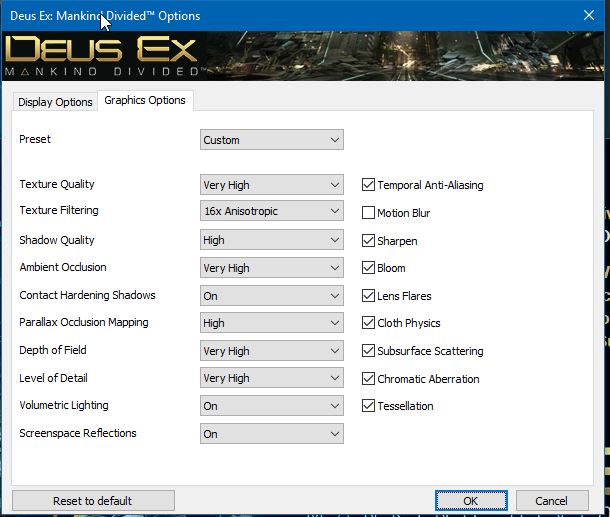Open the Volumetric Lighting dropdown
The width and height of the screenshot is (610, 517).
click(272, 406)
